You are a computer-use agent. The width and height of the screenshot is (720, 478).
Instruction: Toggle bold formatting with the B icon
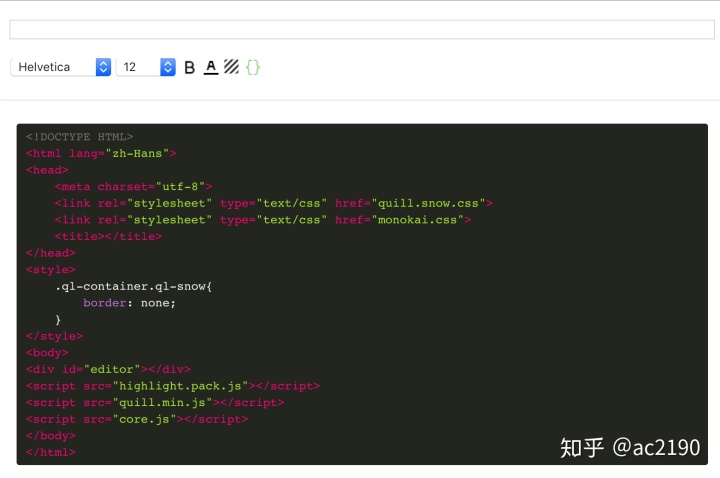(x=189, y=67)
